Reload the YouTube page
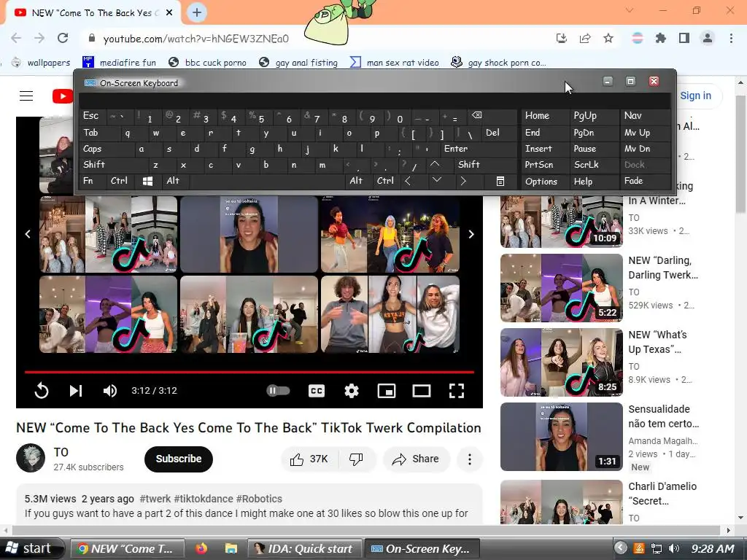This screenshot has width=747, height=560. (63, 38)
